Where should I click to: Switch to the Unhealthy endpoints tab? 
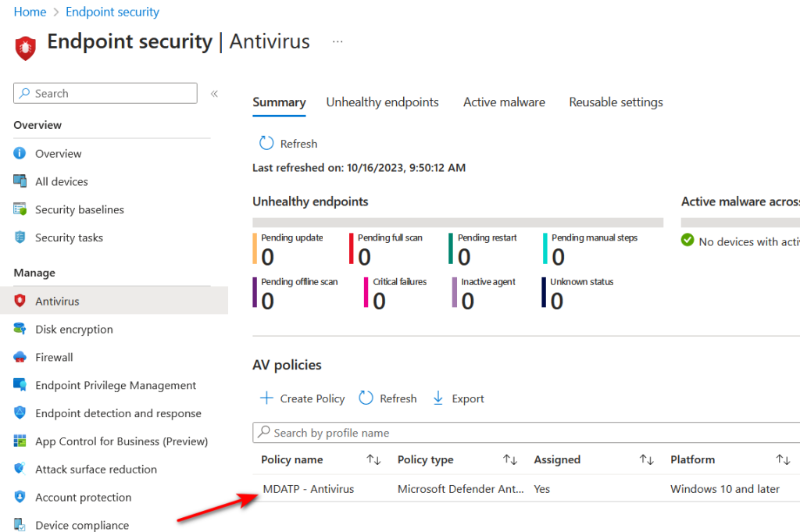coord(382,102)
